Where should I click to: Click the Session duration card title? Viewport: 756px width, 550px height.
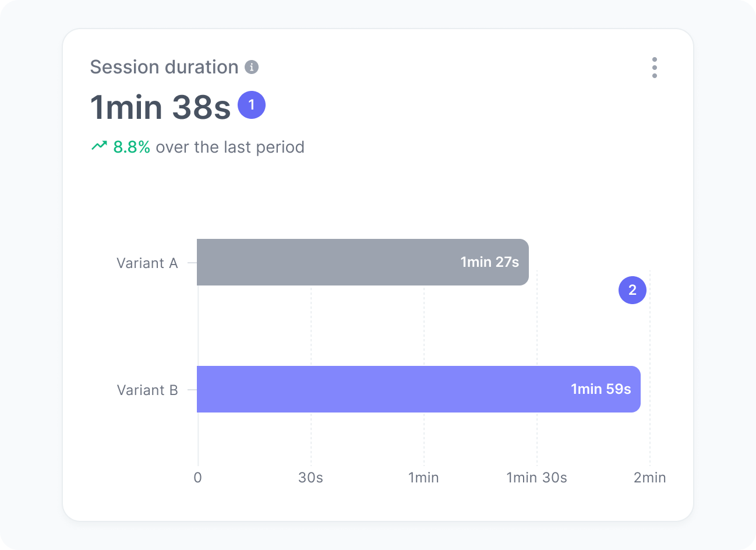point(165,67)
